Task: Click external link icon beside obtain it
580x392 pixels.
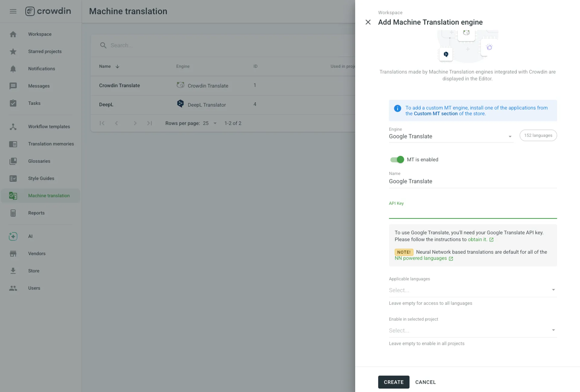Action: click(491, 240)
